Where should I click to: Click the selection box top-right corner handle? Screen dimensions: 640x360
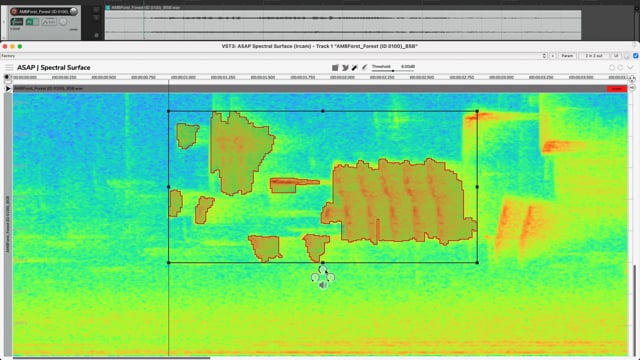click(x=477, y=111)
